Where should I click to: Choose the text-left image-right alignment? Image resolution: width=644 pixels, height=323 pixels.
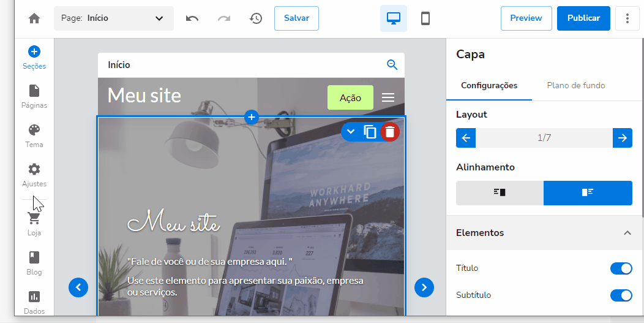click(x=500, y=192)
